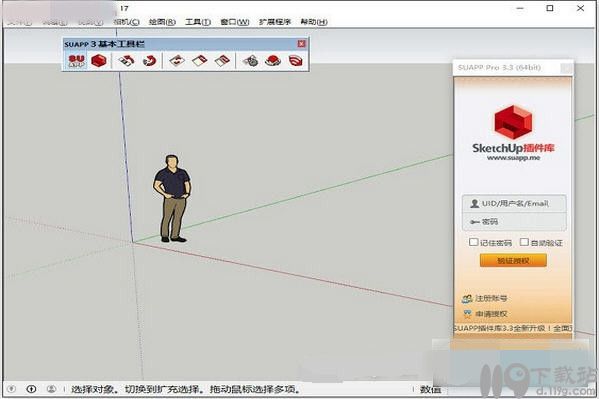Open the 窗口(W) menu
The image size is (599, 399).
pos(235,22)
